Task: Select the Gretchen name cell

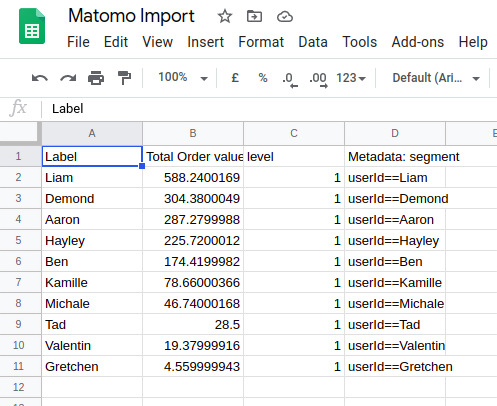Action: click(x=92, y=366)
